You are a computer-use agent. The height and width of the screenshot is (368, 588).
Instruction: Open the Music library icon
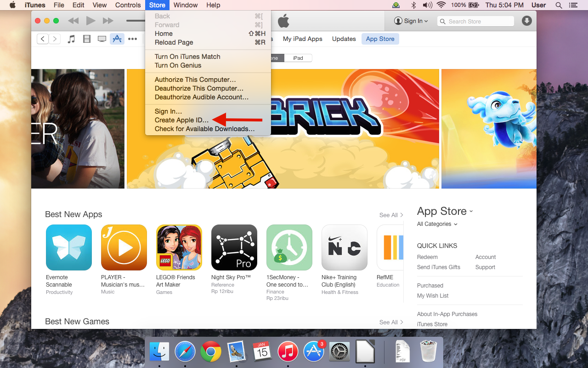tap(71, 39)
